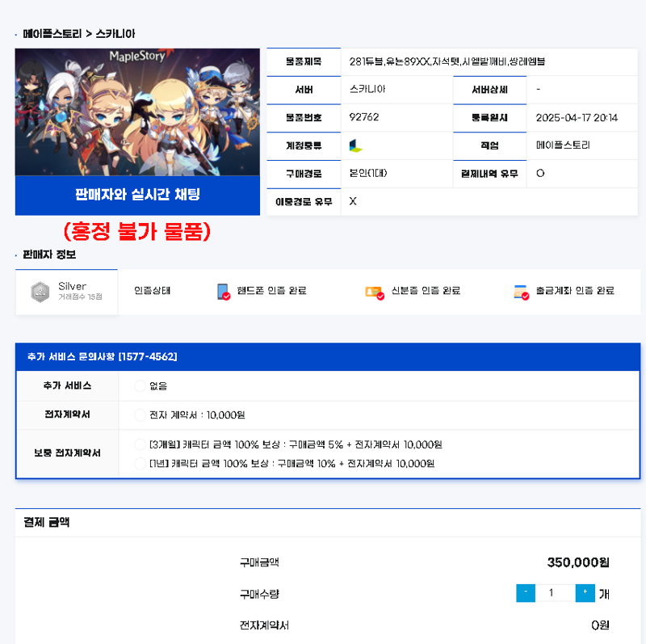Click the bank account verification icon
This screenshot has height=644, width=646.
click(521, 292)
